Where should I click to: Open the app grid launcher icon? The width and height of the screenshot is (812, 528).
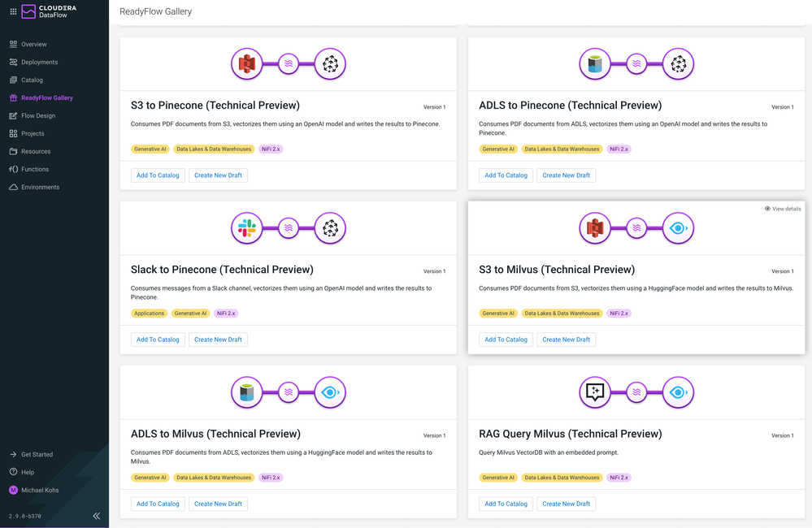[x=13, y=11]
